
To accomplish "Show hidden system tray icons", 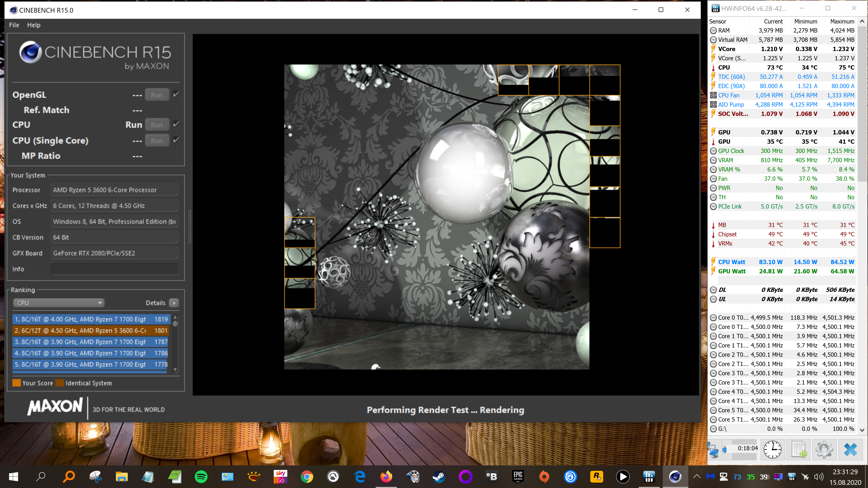I will coord(696,476).
